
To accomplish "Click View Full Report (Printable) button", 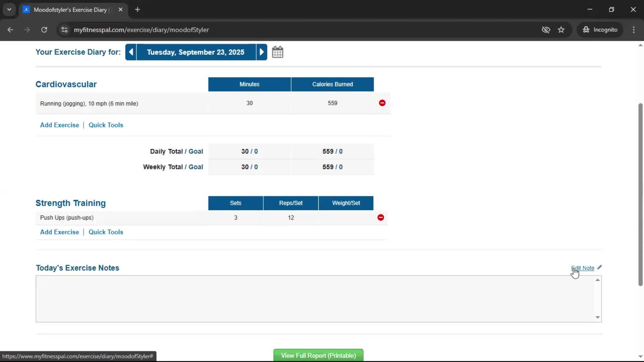I will [318, 355].
